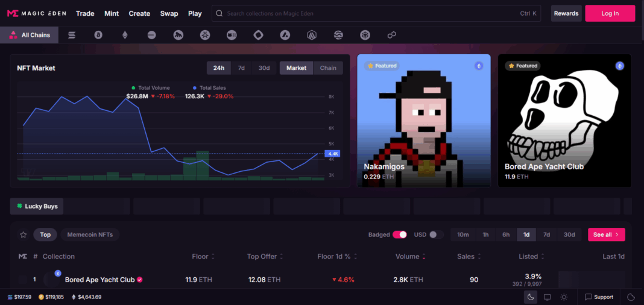Sort collections by Top Offer column
This screenshot has width=644, height=305.
tap(264, 256)
